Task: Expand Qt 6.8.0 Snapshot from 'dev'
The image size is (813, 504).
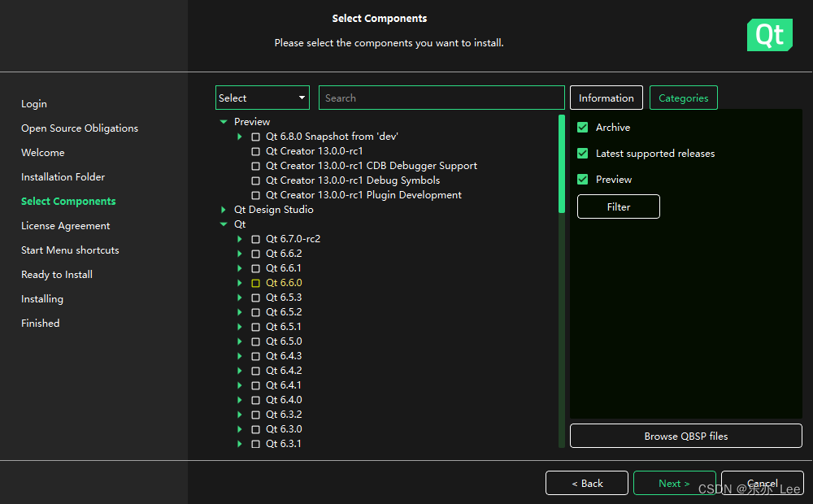Action: 240,137
